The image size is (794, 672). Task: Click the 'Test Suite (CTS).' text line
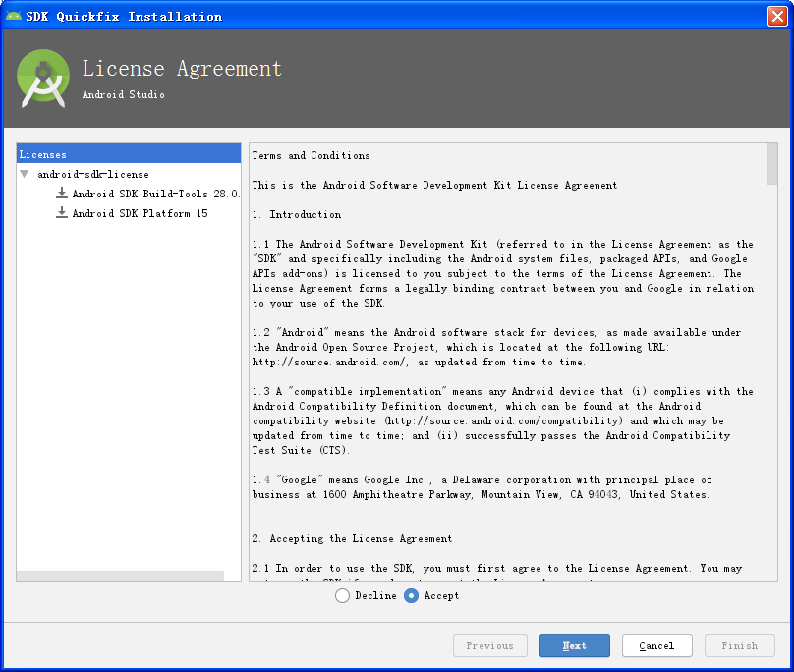pyautogui.click(x=301, y=450)
